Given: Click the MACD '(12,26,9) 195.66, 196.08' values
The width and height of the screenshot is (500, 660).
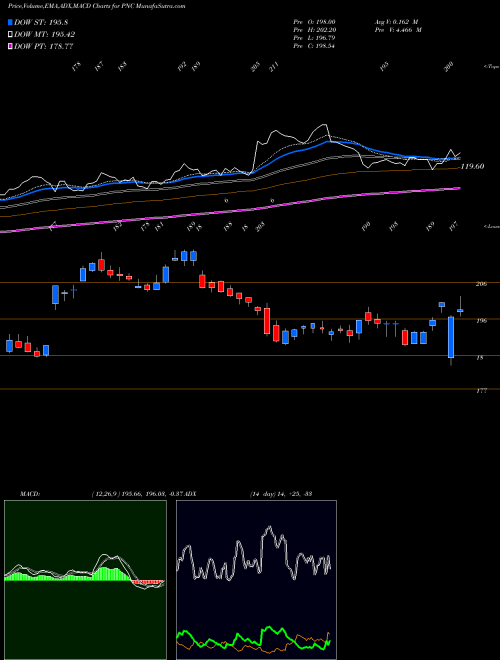Looking at the screenshot, I should (x=127, y=494).
